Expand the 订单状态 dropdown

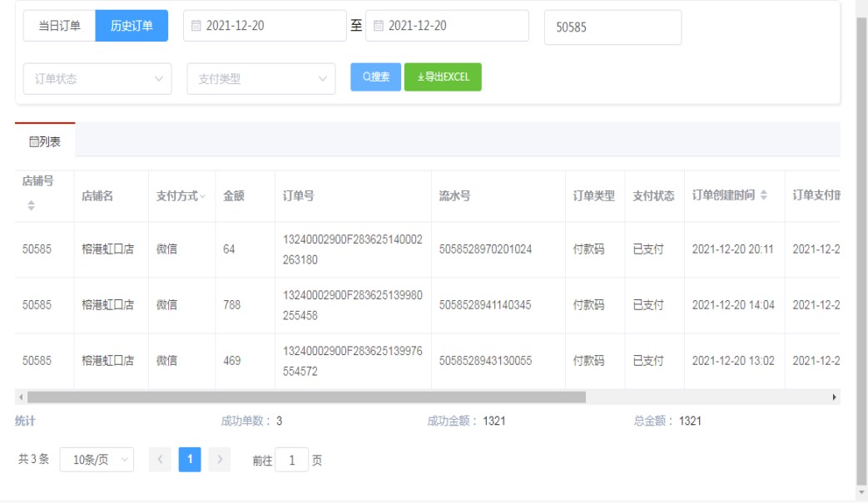click(x=97, y=79)
